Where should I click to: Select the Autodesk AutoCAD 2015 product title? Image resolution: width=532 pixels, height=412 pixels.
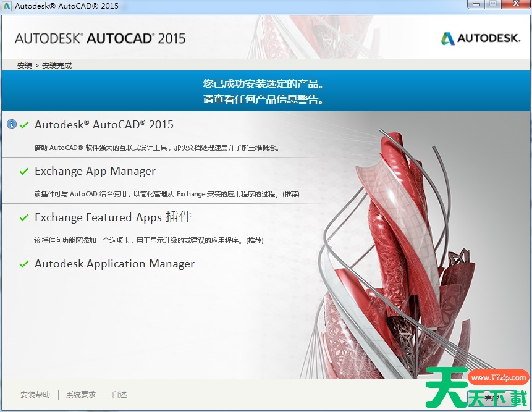pyautogui.click(x=104, y=125)
